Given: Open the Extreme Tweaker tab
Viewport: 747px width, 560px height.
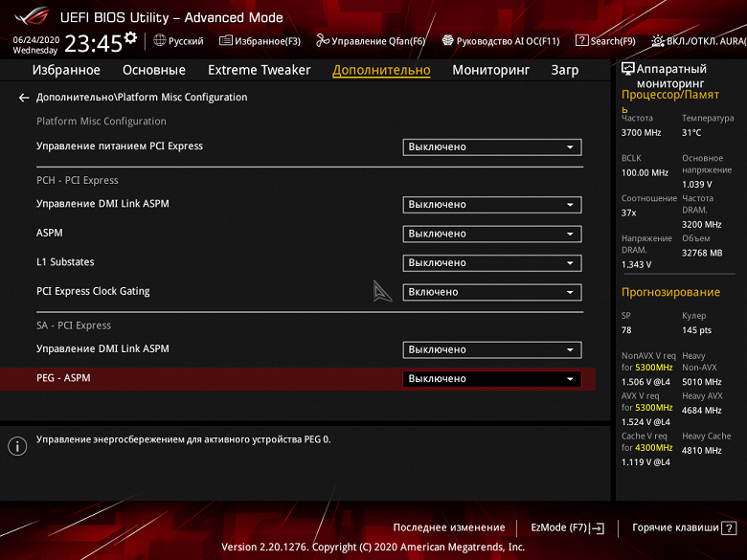Looking at the screenshot, I should [x=260, y=70].
